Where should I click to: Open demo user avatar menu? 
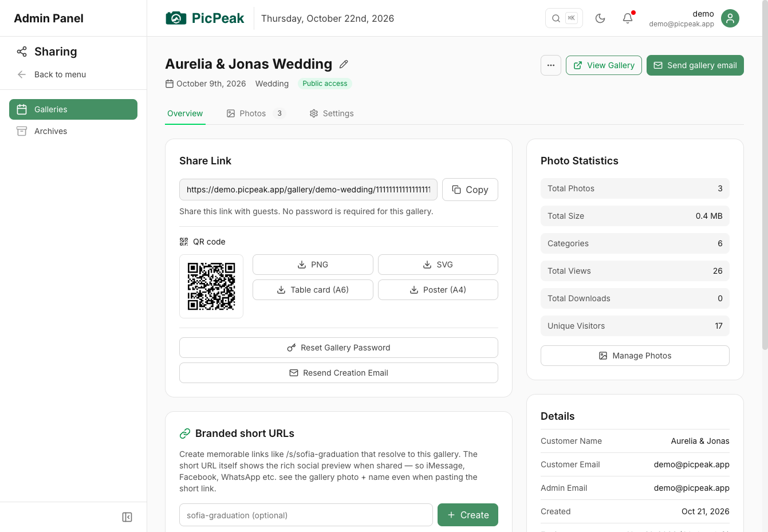coord(730,18)
